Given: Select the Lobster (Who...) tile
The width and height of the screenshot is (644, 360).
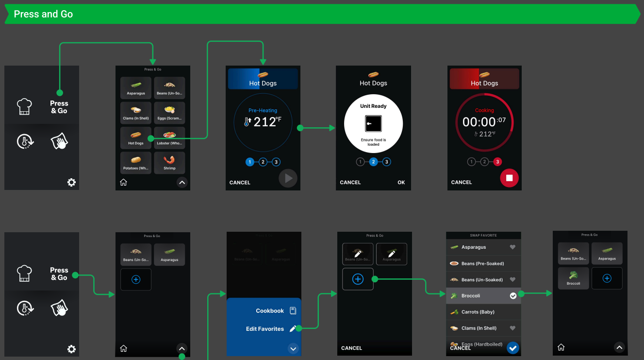Looking at the screenshot, I should [169, 137].
